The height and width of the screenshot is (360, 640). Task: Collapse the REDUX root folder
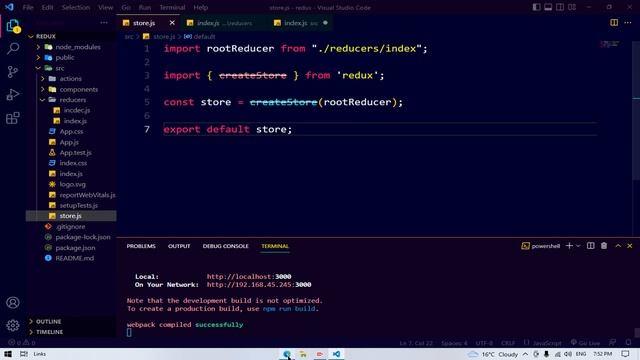(31, 36)
